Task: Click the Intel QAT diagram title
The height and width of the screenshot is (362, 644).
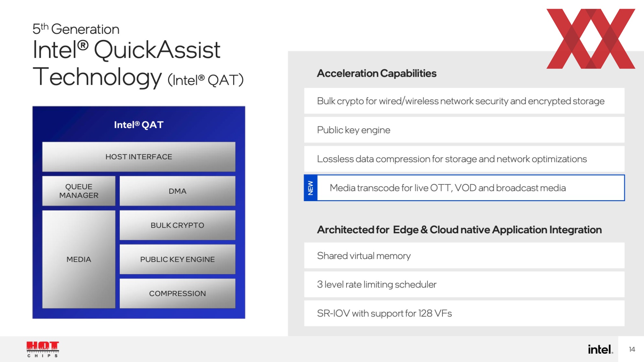Action: point(139,125)
